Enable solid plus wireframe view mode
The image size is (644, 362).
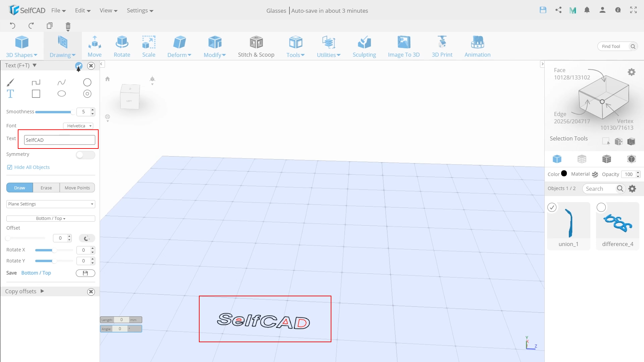[607, 159]
